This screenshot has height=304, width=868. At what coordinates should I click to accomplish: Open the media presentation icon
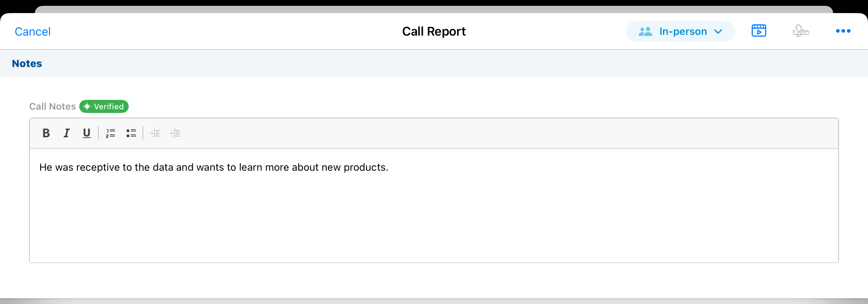tap(759, 31)
